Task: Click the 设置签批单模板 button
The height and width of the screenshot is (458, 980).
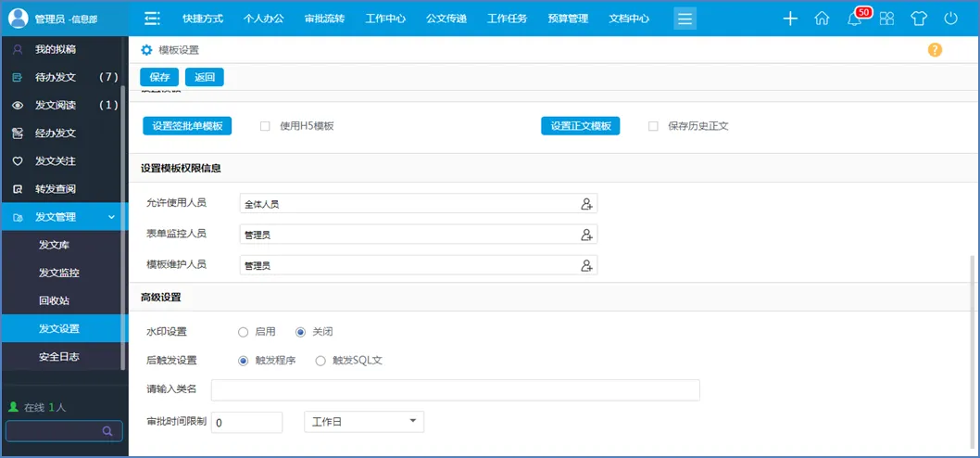Action: (x=187, y=126)
